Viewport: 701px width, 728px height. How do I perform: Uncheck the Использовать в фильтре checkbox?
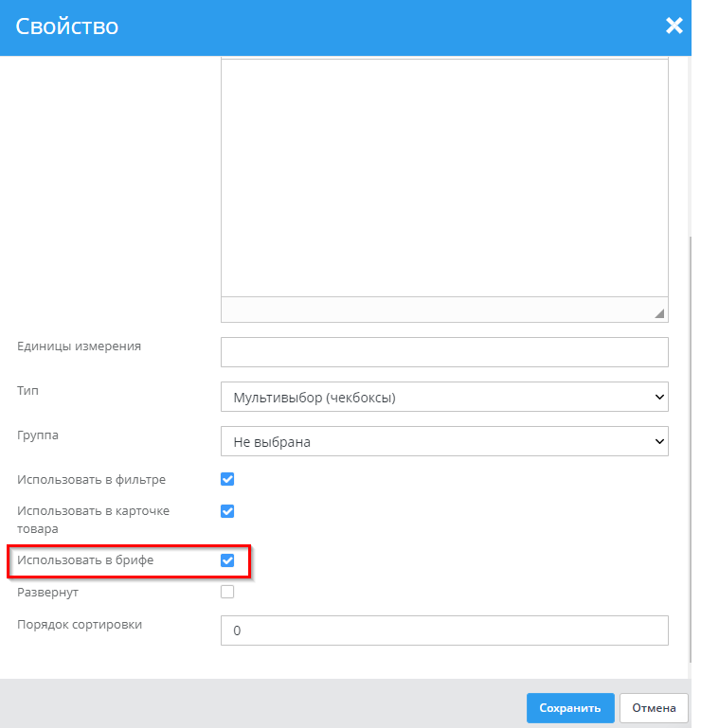pos(227,479)
